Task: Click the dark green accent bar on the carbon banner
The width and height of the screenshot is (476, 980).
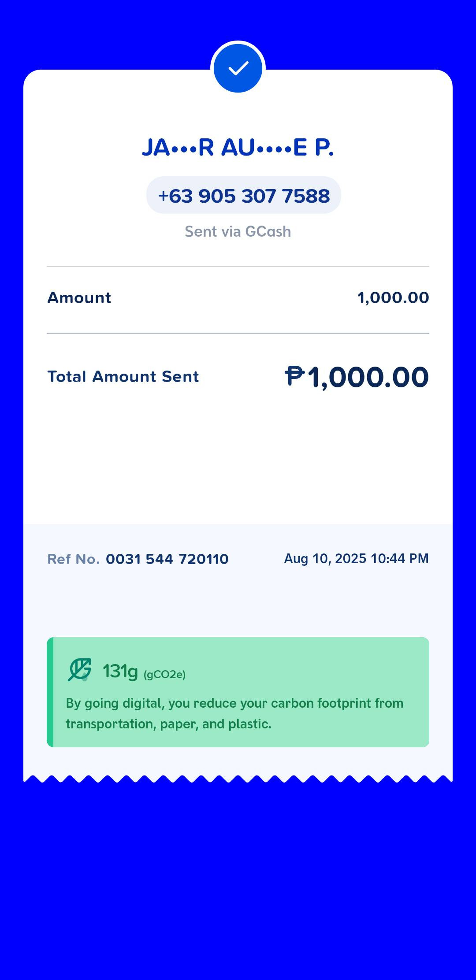Action: point(50,692)
